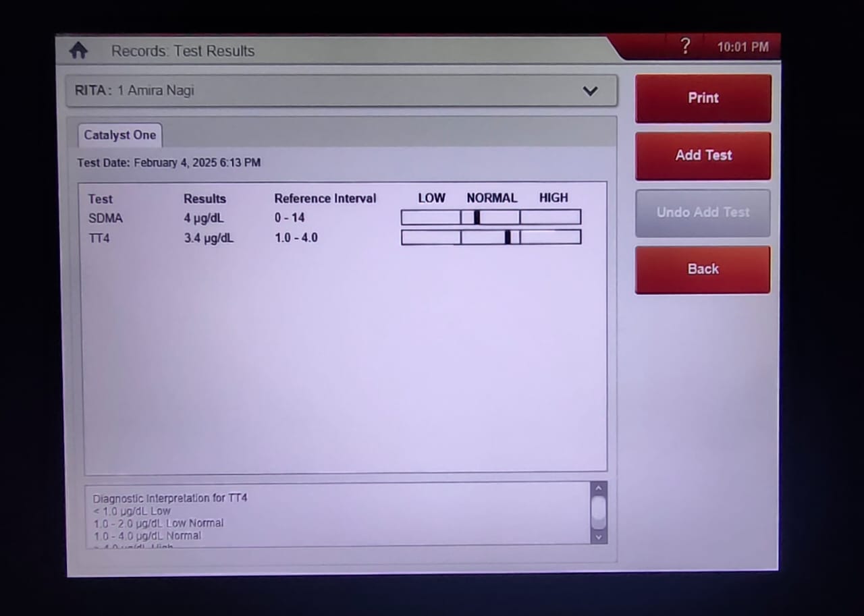Print the test results
The height and width of the screenshot is (616, 864).
[x=703, y=98]
